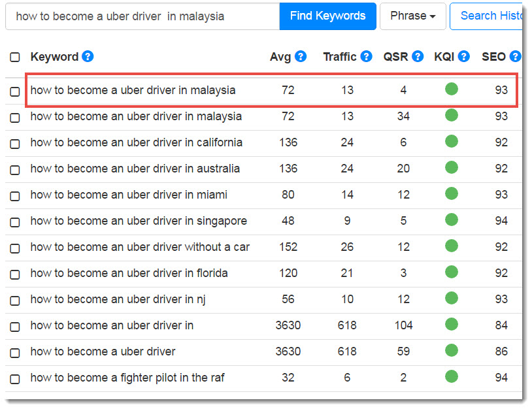Select keyword 'how to become an uber driver in singapore'

tap(139, 221)
